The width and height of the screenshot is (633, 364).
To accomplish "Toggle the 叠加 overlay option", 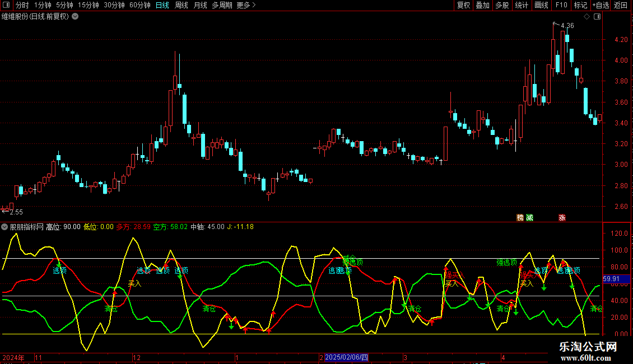I will coord(482,6).
